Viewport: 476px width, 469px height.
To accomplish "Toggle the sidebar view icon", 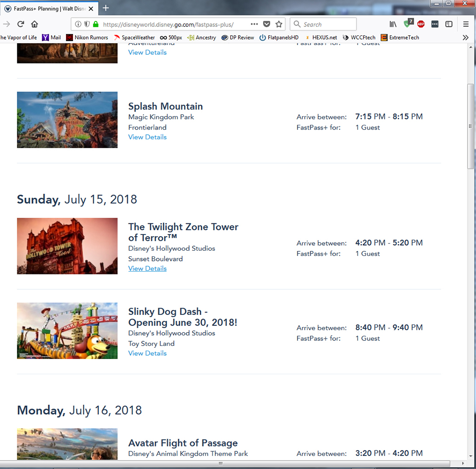I will click(449, 24).
